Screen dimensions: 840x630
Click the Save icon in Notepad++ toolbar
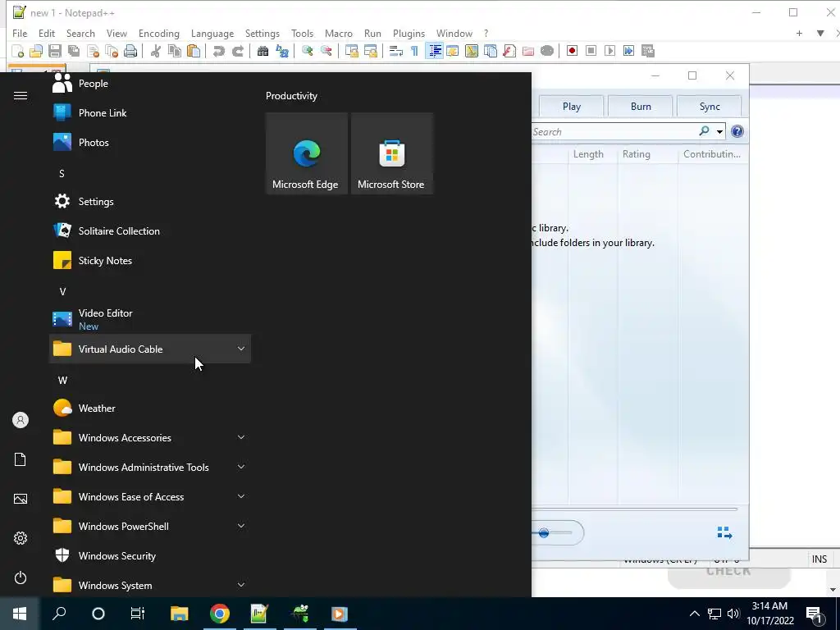tap(55, 51)
